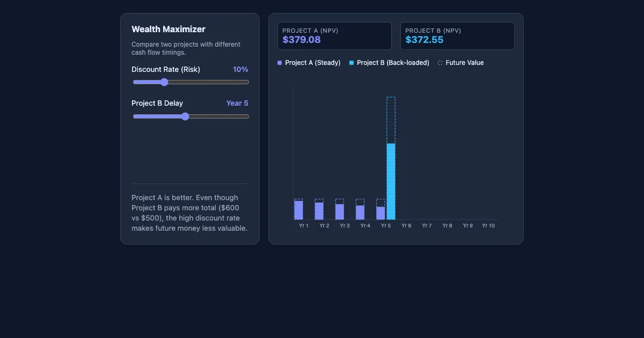Image resolution: width=644 pixels, height=338 pixels.
Task: Click the Project A (Steady) legend label
Action: point(313,63)
